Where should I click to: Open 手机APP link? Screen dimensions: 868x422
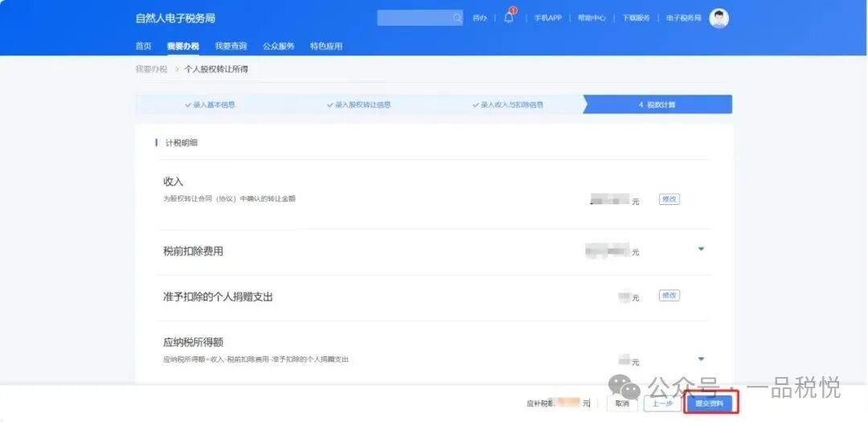pyautogui.click(x=547, y=18)
